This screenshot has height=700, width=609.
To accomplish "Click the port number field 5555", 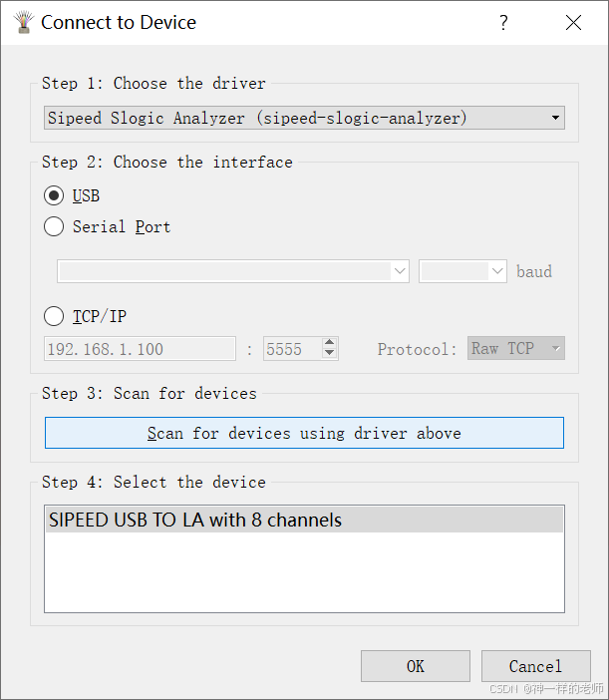I will (x=293, y=349).
